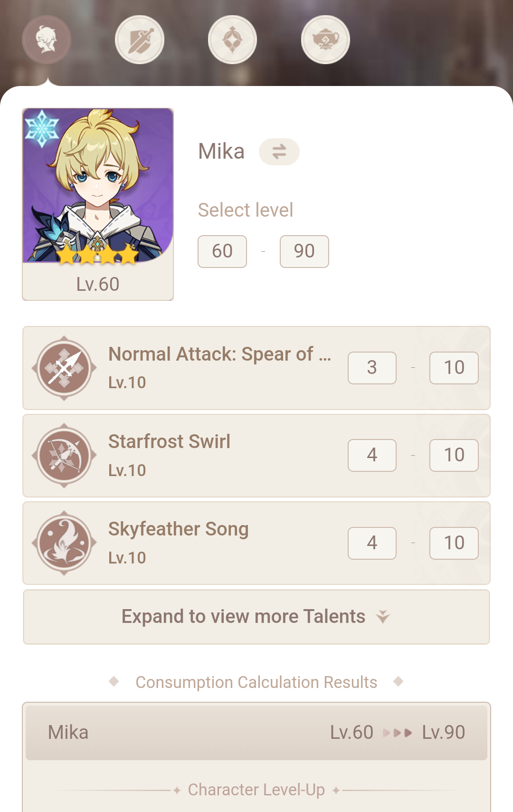Select the Character Level-Up section header
Viewport: 513px width, 812px height.
256,789
